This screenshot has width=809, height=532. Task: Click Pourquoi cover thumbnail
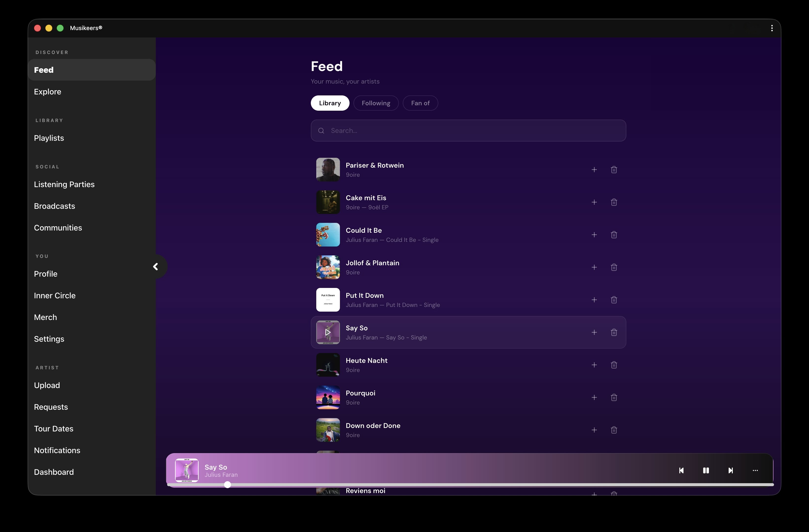[328, 397]
